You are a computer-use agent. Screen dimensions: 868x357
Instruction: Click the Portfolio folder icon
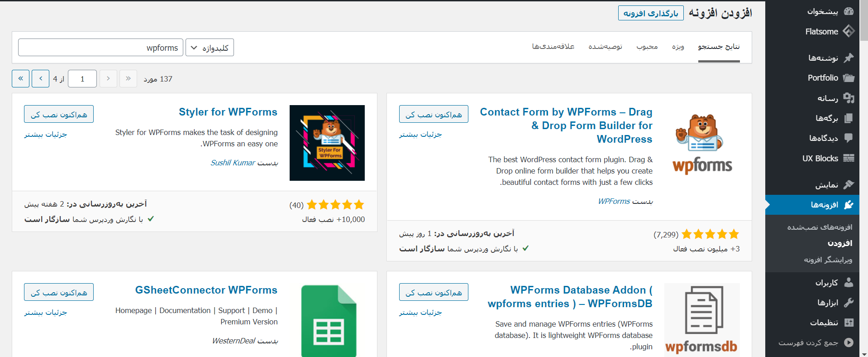click(849, 78)
